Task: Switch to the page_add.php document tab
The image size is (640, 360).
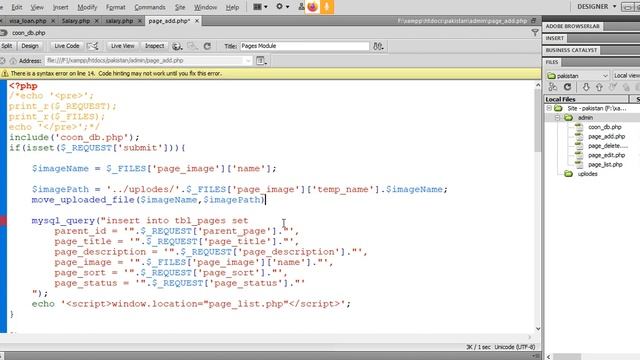Action: pyautogui.click(x=169, y=20)
